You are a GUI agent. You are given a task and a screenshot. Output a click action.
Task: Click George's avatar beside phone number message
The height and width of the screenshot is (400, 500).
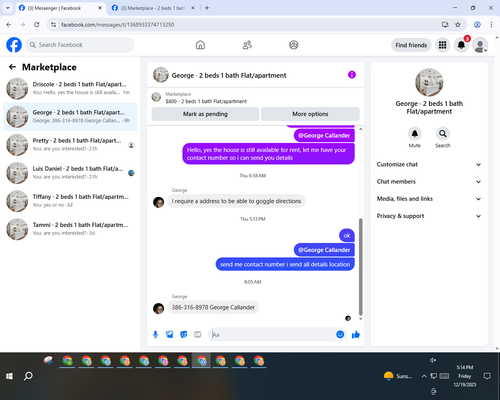(x=159, y=308)
